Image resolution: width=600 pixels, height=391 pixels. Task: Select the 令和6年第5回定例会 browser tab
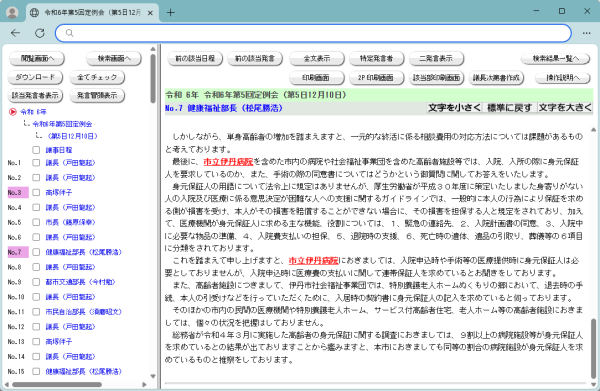pyautogui.click(x=92, y=13)
